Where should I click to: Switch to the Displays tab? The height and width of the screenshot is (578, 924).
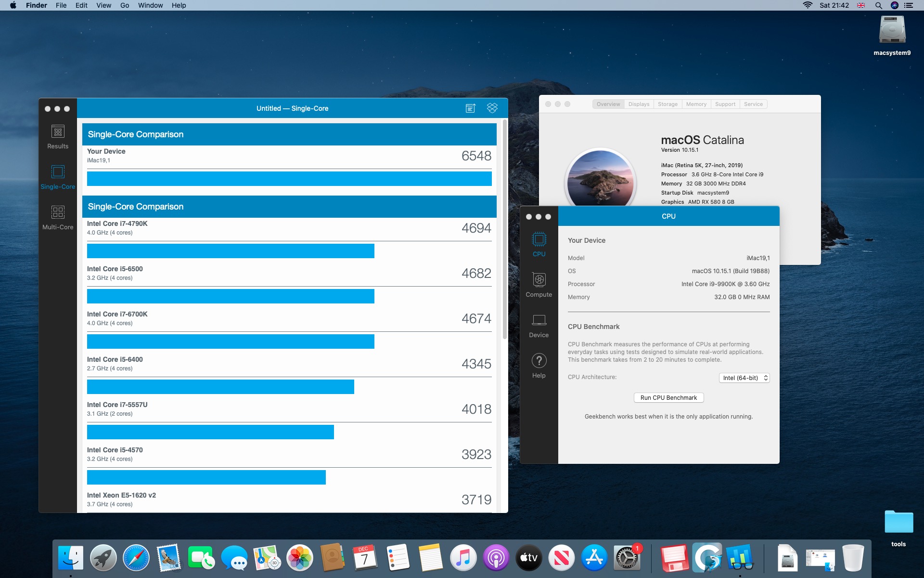click(x=639, y=104)
